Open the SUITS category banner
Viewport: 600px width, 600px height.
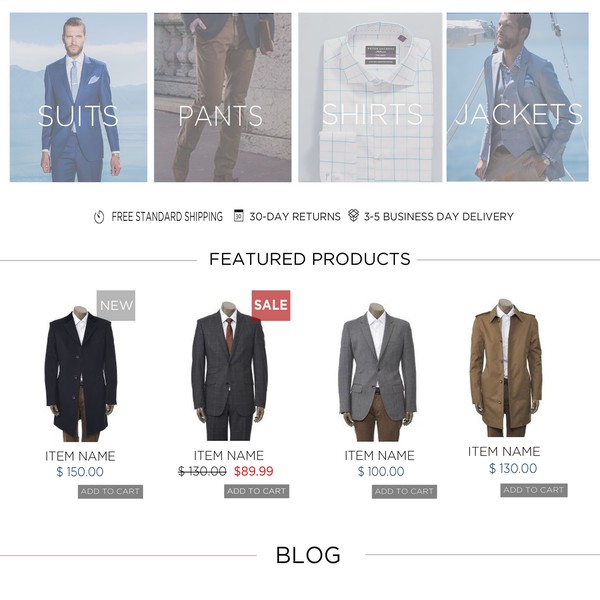(x=78, y=97)
